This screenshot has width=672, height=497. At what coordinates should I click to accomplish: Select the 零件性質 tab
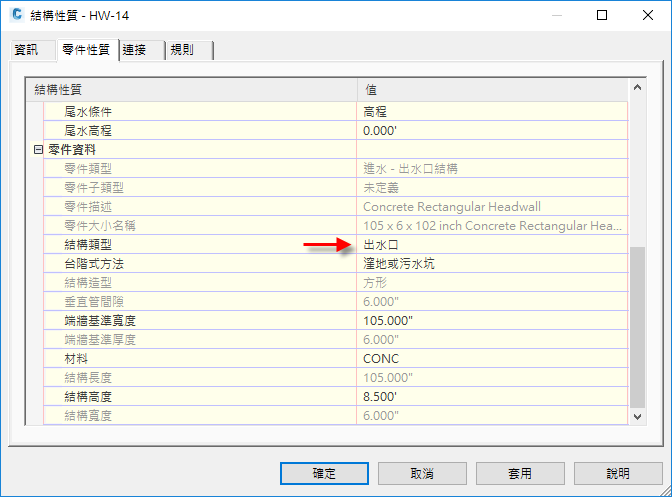tap(87, 50)
